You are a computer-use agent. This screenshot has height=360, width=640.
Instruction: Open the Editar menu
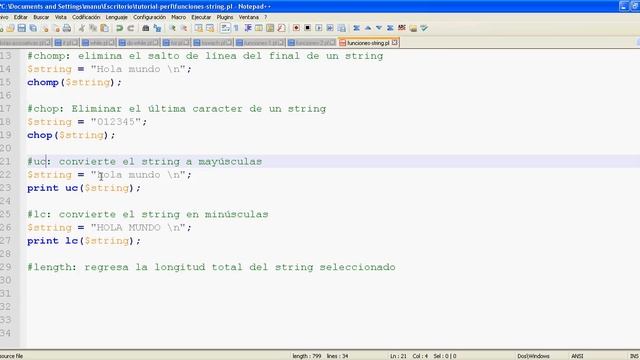(x=20, y=17)
